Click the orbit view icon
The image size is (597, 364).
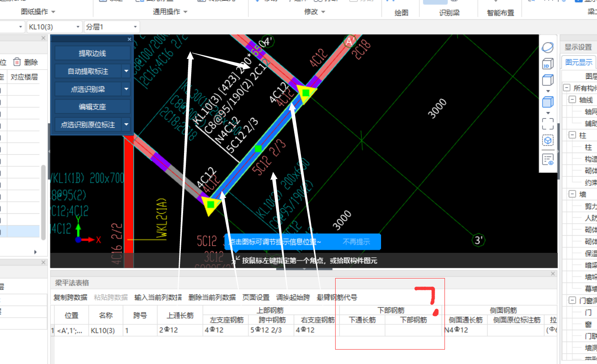coord(548,47)
